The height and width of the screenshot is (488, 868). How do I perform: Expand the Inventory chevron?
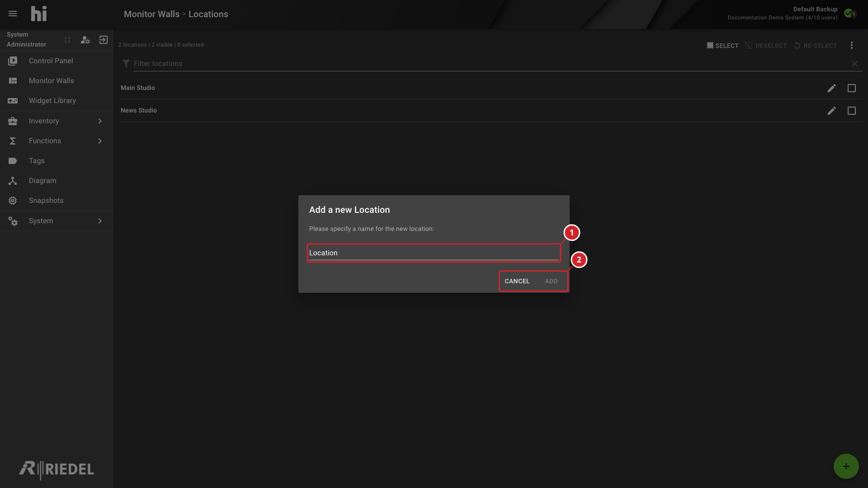pyautogui.click(x=100, y=121)
